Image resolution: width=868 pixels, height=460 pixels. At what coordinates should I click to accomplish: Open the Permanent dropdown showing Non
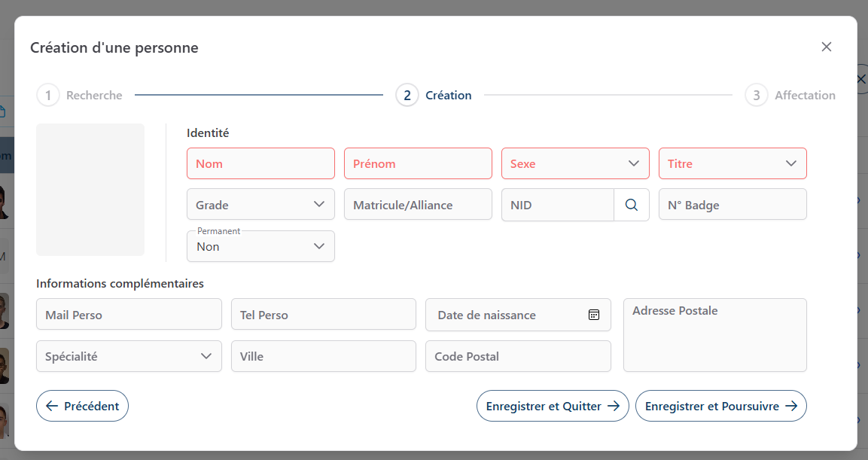pyautogui.click(x=260, y=246)
